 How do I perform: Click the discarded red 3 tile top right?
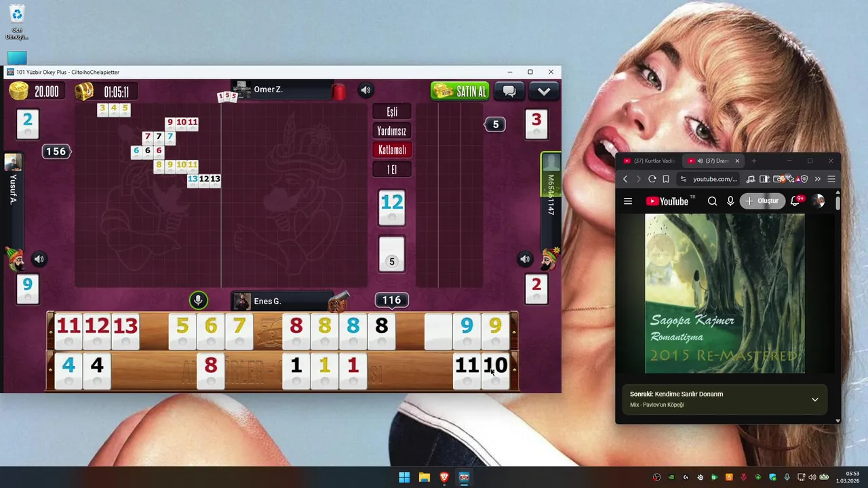coord(536,125)
